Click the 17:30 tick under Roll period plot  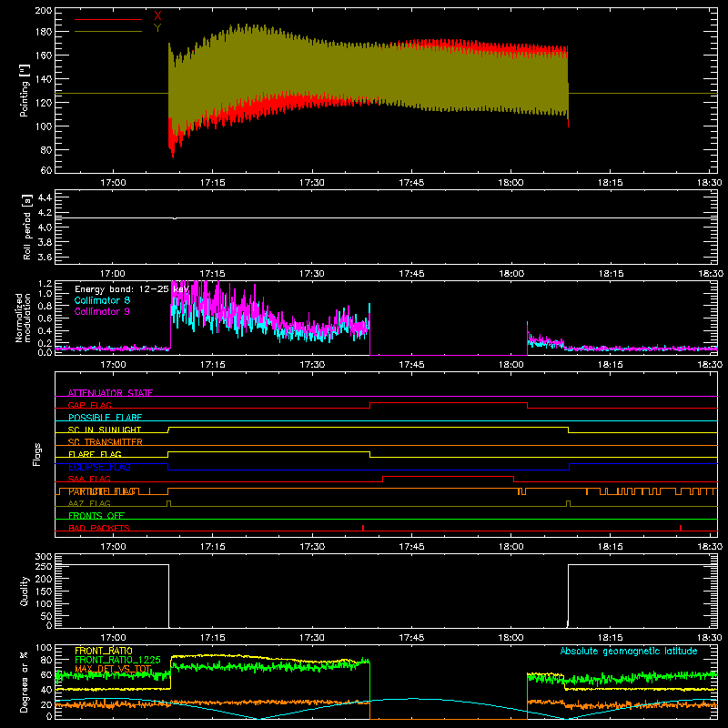tap(312, 274)
